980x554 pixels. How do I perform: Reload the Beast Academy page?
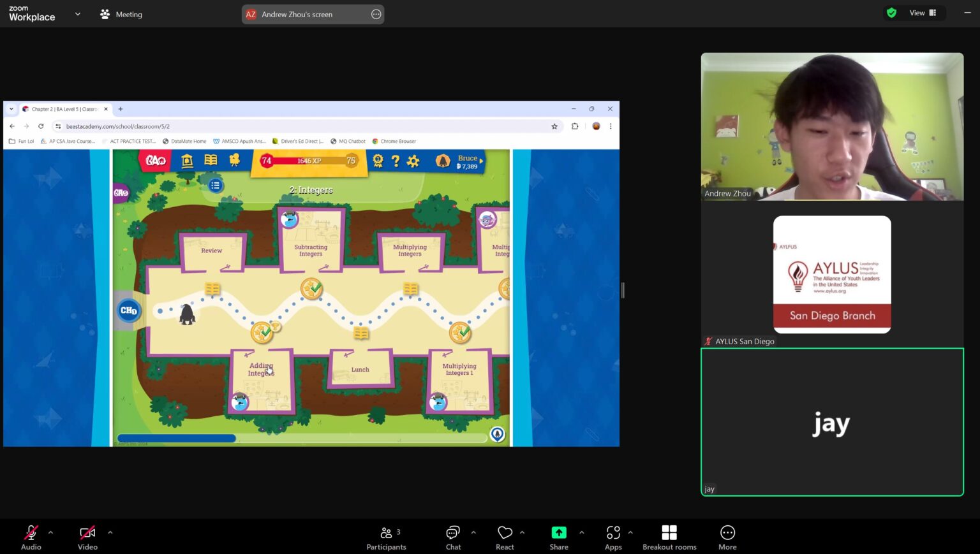pos(41,126)
